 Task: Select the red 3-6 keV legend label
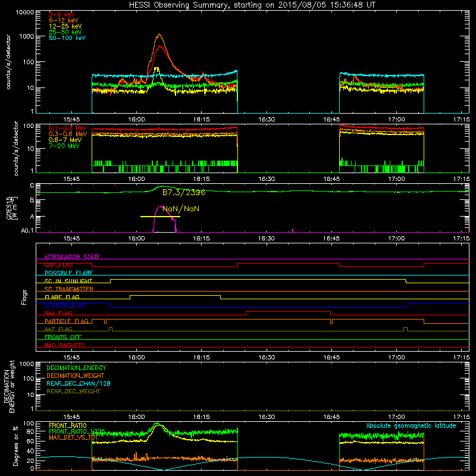62,14
